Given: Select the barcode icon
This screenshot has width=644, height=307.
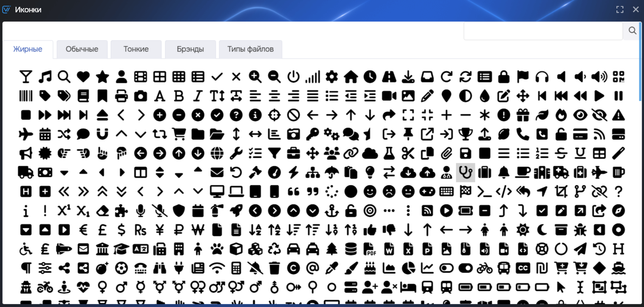Looking at the screenshot, I should tap(26, 96).
